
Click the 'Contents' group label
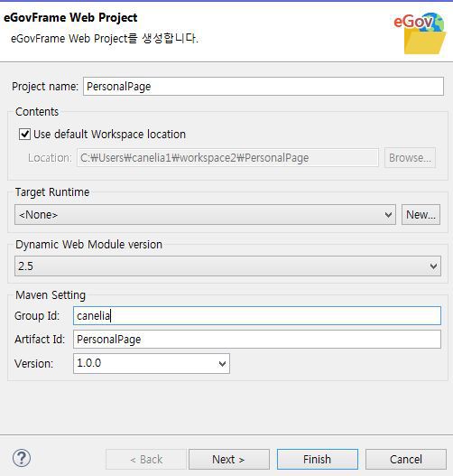[x=37, y=112]
